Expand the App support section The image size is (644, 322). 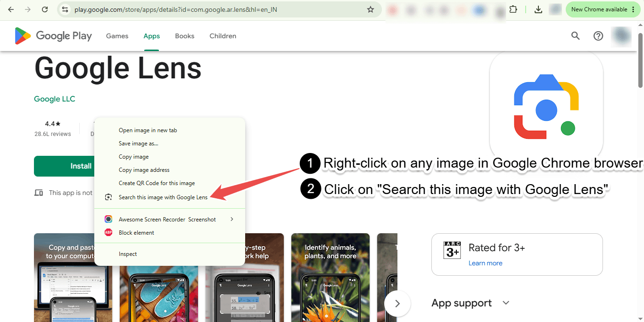coord(506,303)
